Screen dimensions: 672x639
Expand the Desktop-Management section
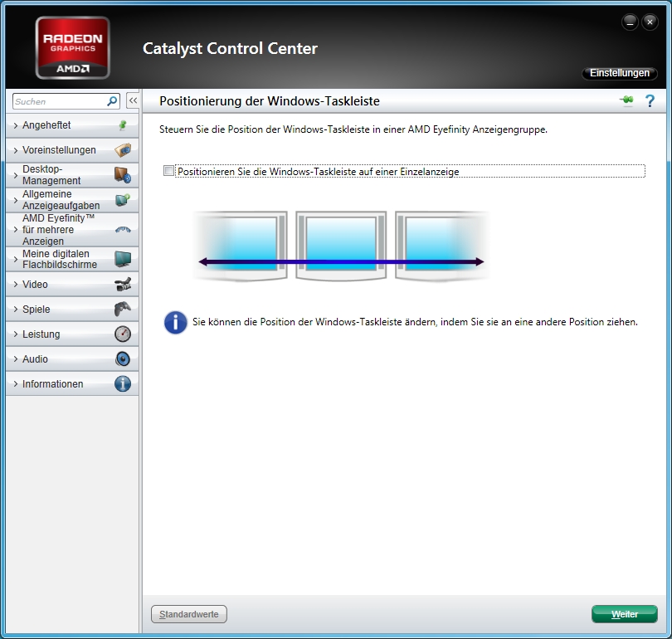tap(72, 175)
